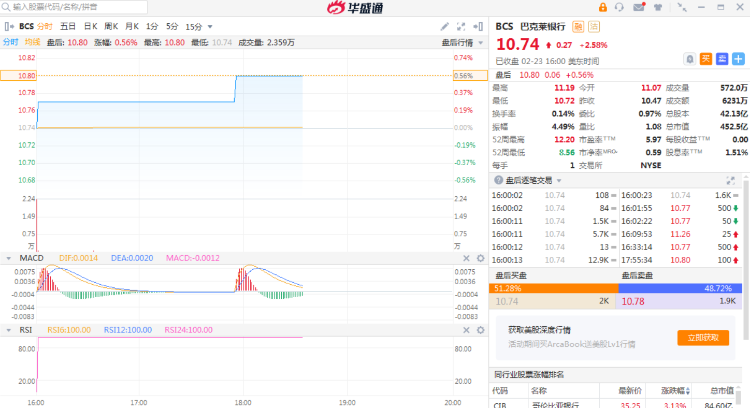The width and height of the screenshot is (750, 408).
Task: Select the pencil drawing tool on chart toolbar
Action: point(445,27)
